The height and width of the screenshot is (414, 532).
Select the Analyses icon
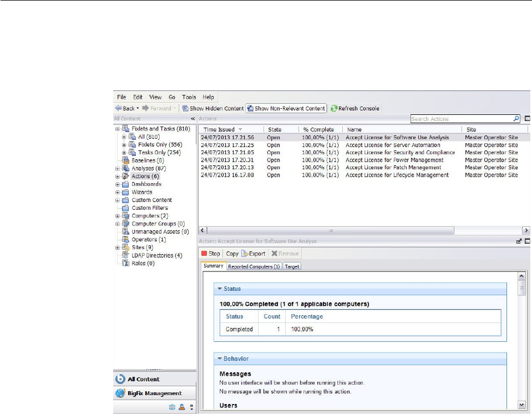point(125,168)
